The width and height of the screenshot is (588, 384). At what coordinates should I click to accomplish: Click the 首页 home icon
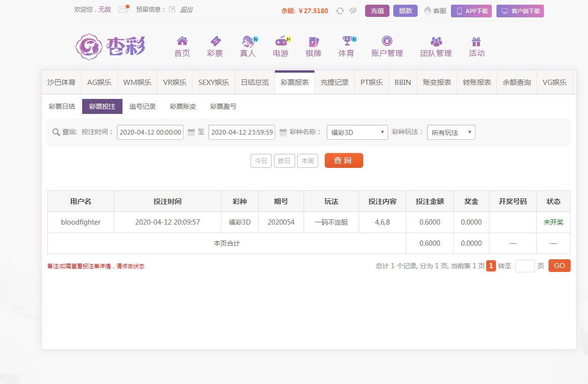tap(182, 41)
